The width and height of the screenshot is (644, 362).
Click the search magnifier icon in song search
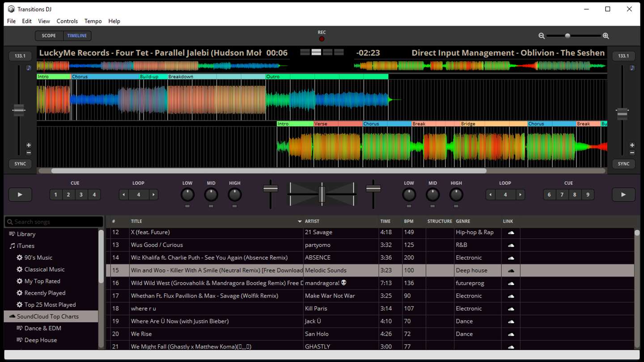pos(10,222)
